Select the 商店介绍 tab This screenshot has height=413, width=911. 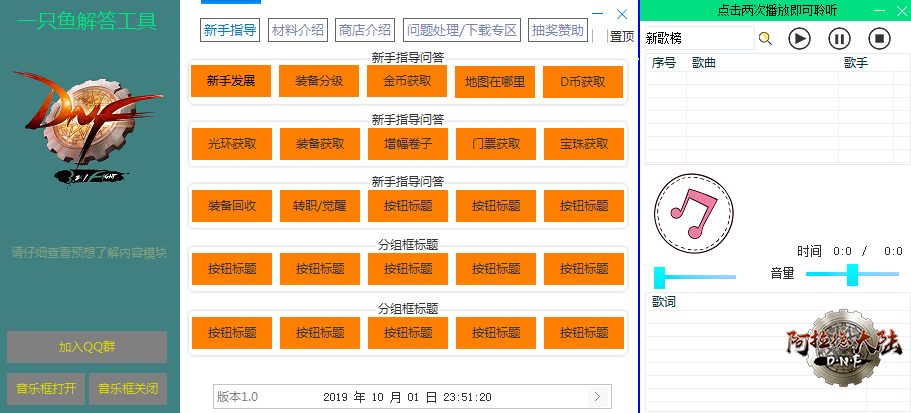coord(365,30)
